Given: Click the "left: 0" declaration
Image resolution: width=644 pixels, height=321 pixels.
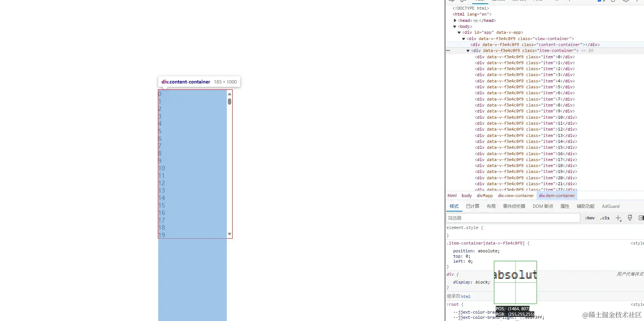Looking at the screenshot, I should coord(463,261).
